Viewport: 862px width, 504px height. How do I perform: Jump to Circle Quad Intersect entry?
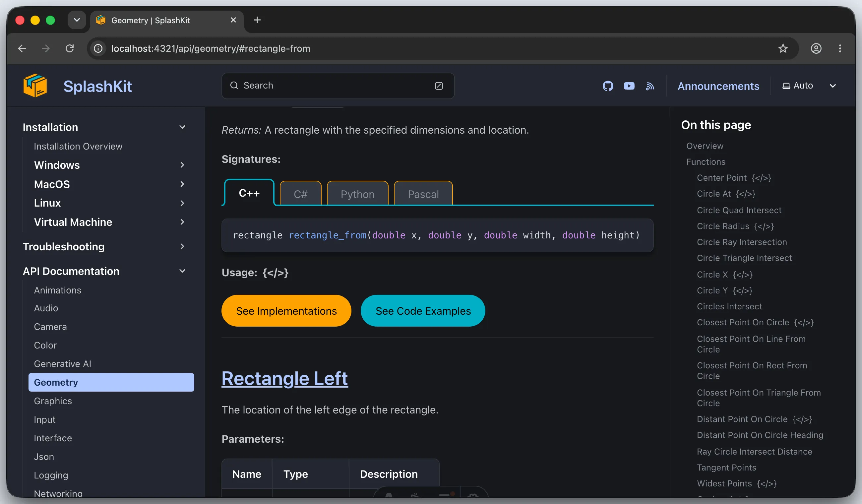tap(739, 210)
